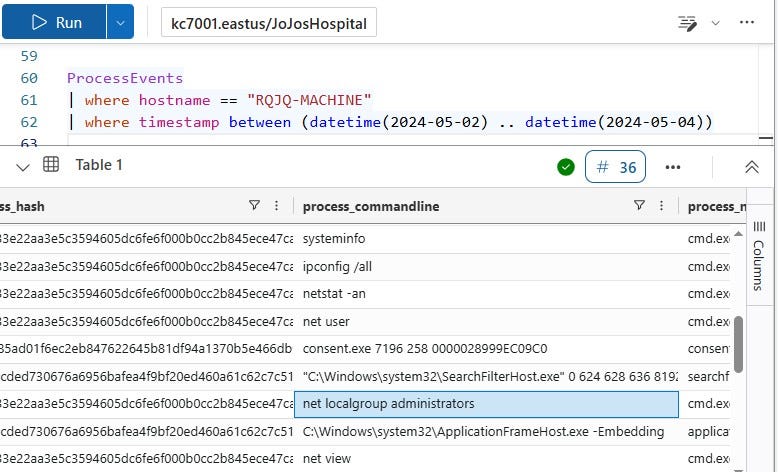Select the ApplicationFrameHost.exe -Embedding cell
This screenshot has width=778, height=472.
pos(486,432)
